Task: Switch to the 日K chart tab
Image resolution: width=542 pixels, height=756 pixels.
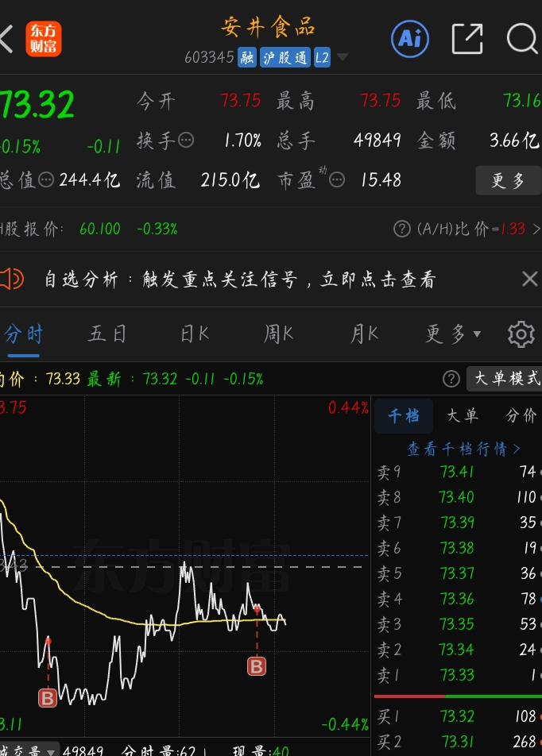Action: pos(194,334)
